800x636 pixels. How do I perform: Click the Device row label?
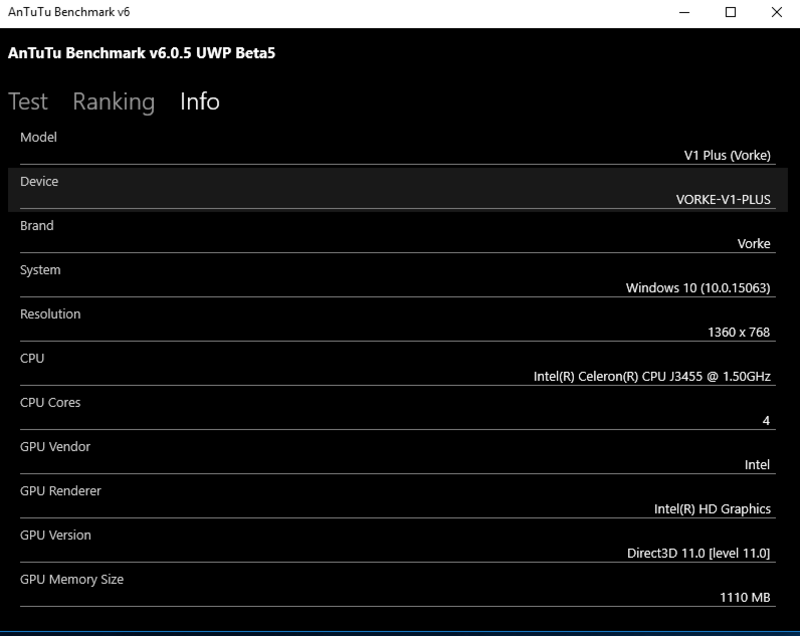click(x=39, y=182)
